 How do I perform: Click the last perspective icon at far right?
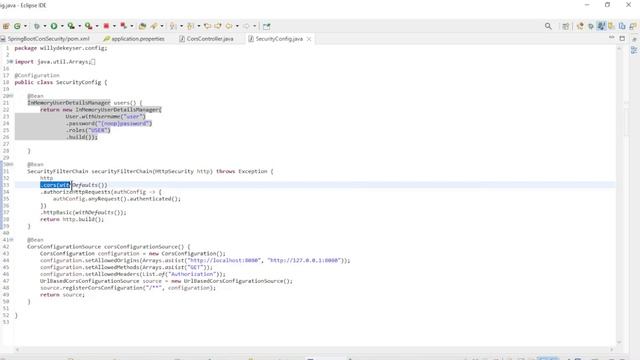click(x=633, y=26)
